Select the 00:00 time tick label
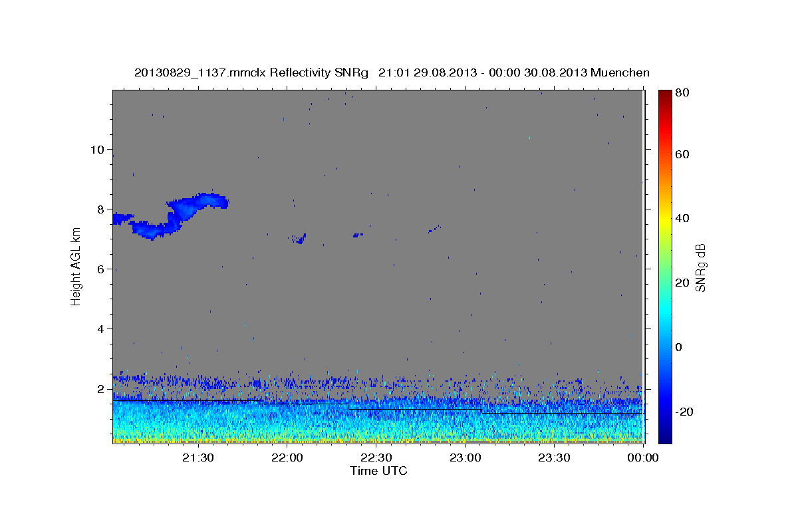 click(x=643, y=458)
